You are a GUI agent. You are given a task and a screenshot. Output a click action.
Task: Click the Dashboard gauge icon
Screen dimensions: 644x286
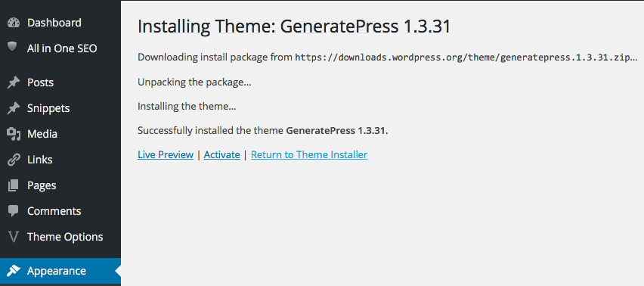[14, 23]
